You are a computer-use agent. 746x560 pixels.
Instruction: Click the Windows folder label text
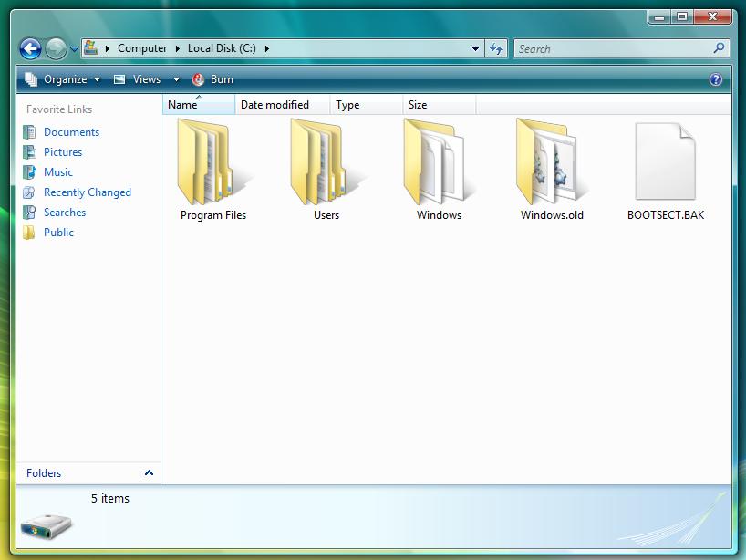point(440,215)
